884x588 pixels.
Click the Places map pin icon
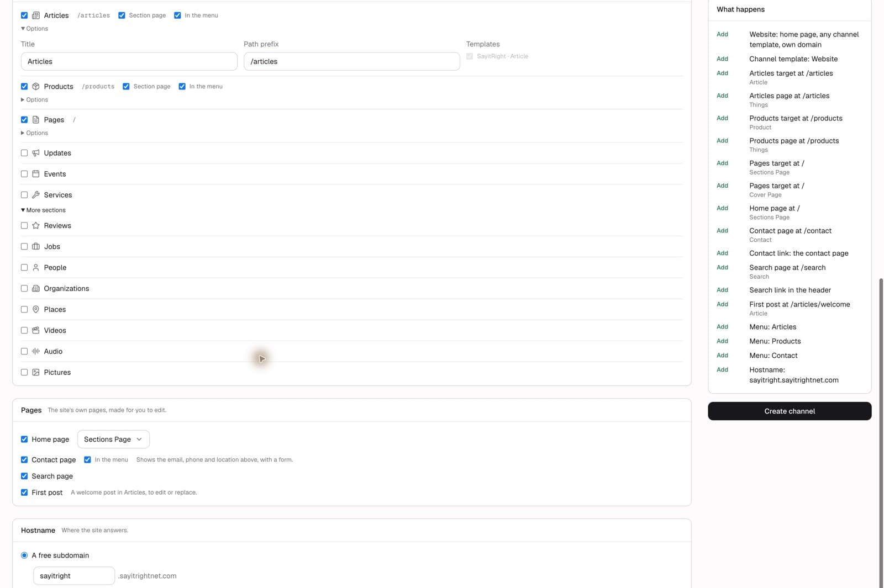36,310
